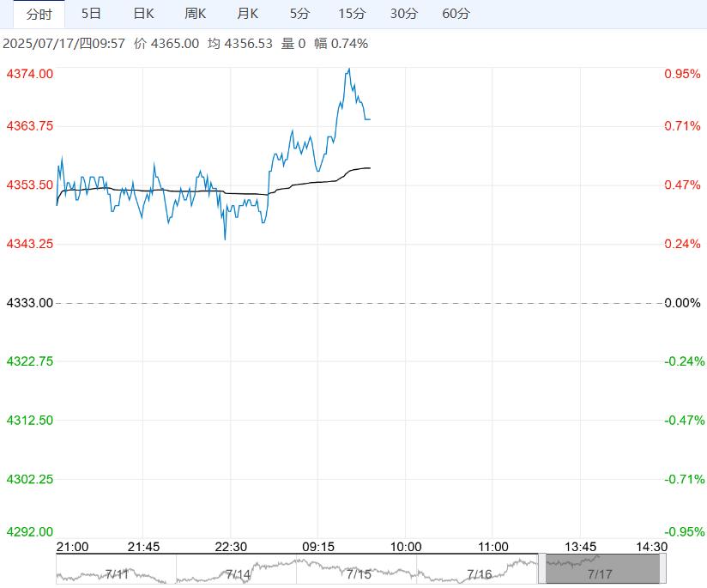Image resolution: width=707 pixels, height=588 pixels.
Task: Click the shaded 7/17 selection in the navigator
Action: coord(602,568)
